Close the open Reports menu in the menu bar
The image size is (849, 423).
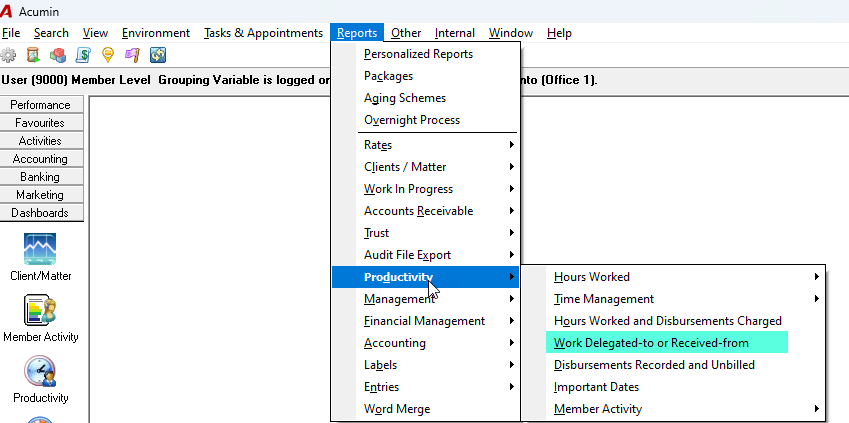(357, 33)
